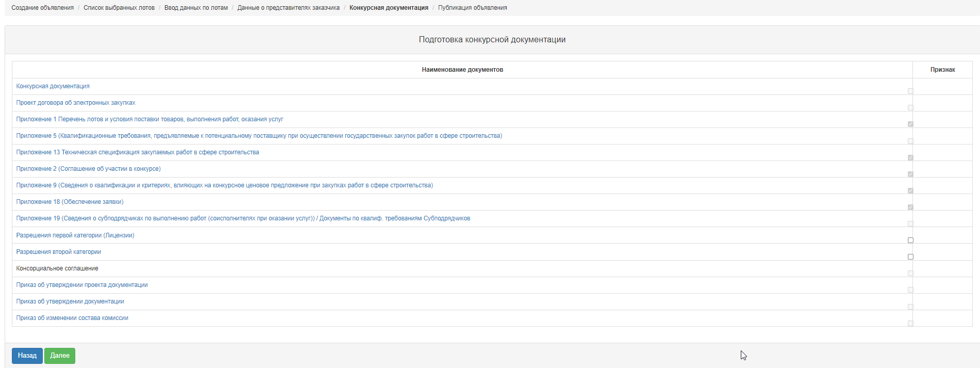Click the 'Признак' column header
Screen dimensions: 980x368
(943, 70)
